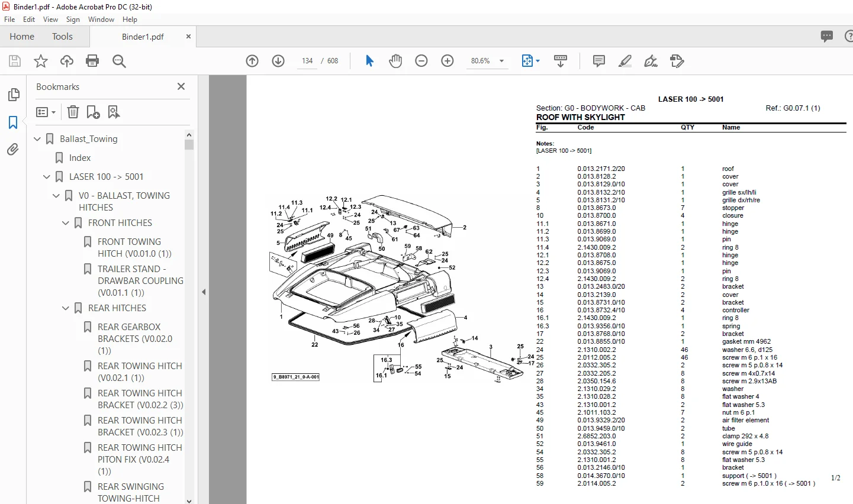Open the page display options dropdown arrow
Viewport: 853px width, 504px height.
click(537, 61)
